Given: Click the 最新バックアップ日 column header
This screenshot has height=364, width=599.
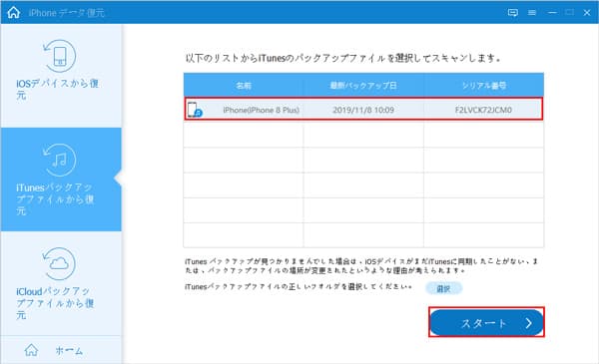Looking at the screenshot, I should (x=363, y=85).
